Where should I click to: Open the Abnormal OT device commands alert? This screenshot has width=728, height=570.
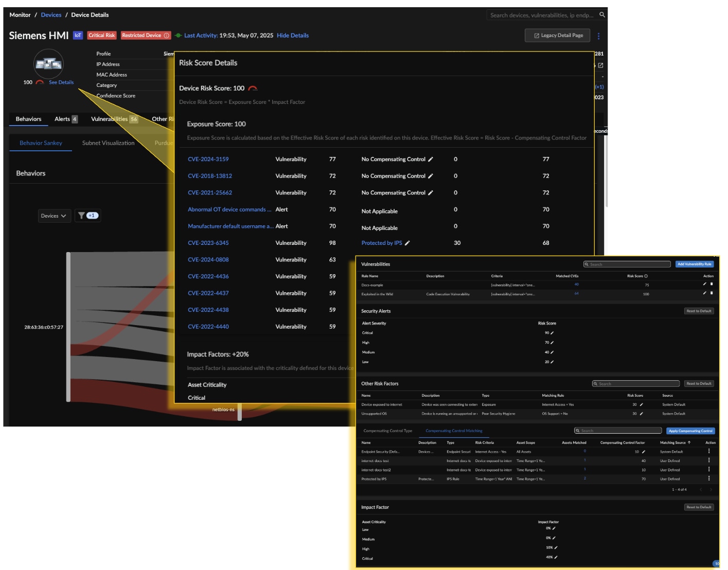(x=229, y=209)
